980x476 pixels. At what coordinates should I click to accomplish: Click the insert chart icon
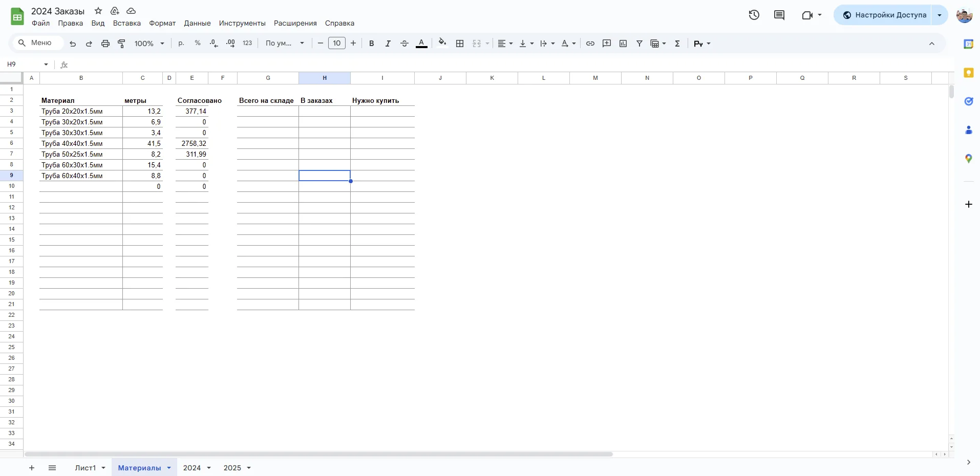coord(623,44)
